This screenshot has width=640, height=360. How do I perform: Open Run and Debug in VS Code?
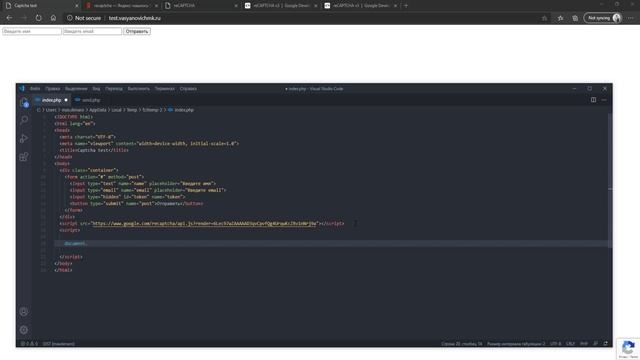24,138
